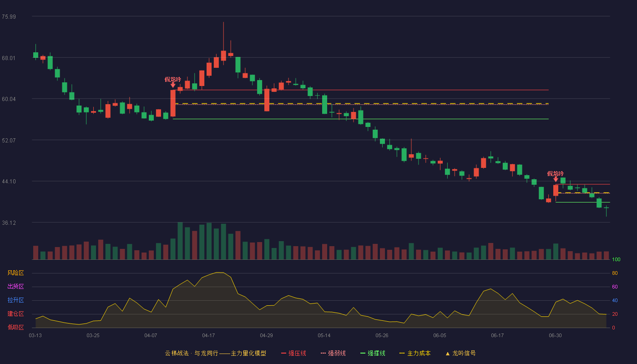This screenshot has width=637, height=364.
Task: Click the blue 40 indicator scale label
Action: (x=615, y=300)
